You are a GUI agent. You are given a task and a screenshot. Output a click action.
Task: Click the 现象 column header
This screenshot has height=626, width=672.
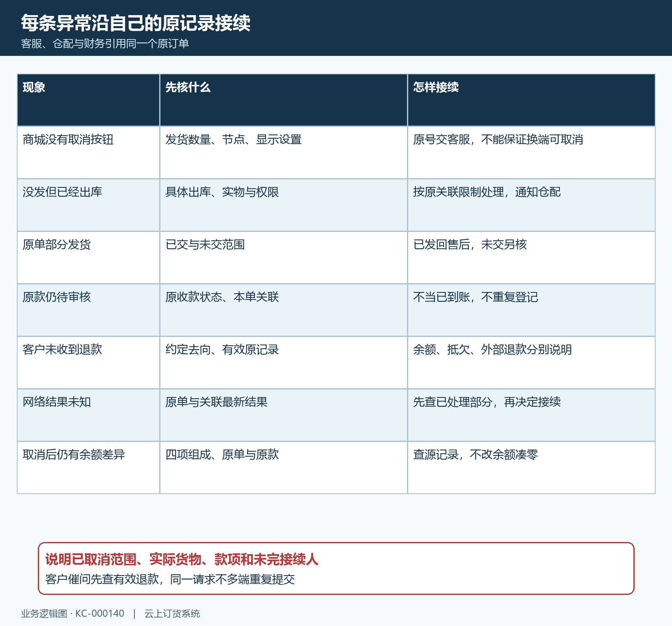pos(88,100)
